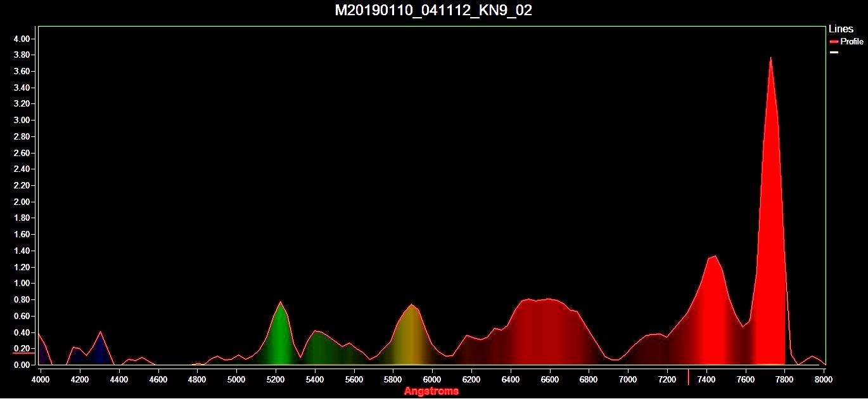Click the 5600 x-axis tick label
Image resolution: width=868 pixels, height=399 pixels.
[x=354, y=379]
